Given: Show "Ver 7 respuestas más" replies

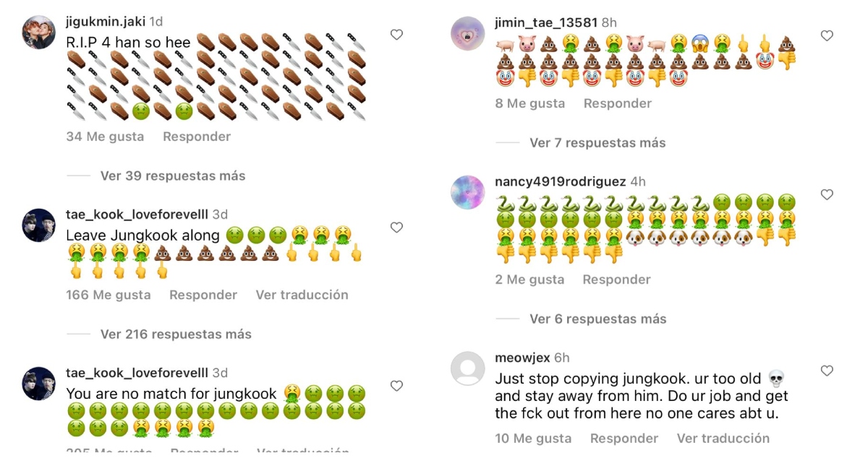Looking at the screenshot, I should tap(597, 142).
